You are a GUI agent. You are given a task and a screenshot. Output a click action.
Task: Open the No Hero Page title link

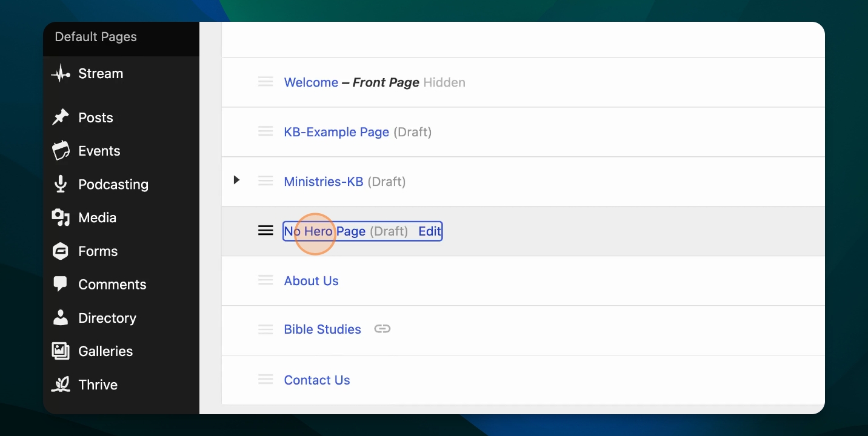pyautogui.click(x=325, y=231)
